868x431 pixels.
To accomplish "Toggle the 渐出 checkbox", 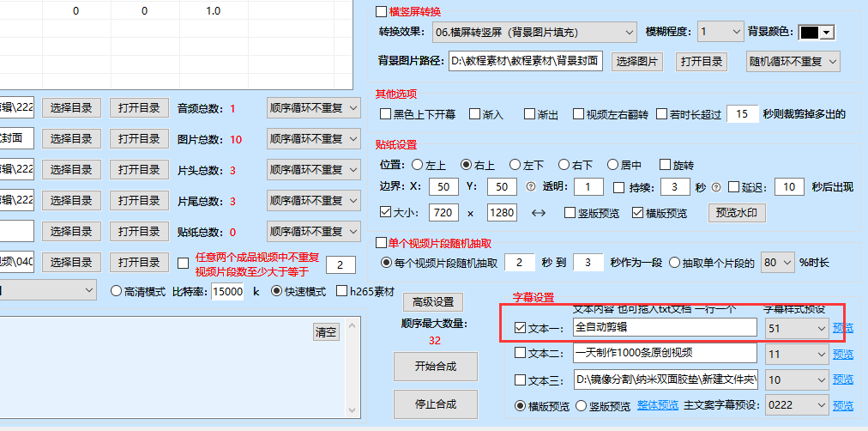I will click(530, 115).
